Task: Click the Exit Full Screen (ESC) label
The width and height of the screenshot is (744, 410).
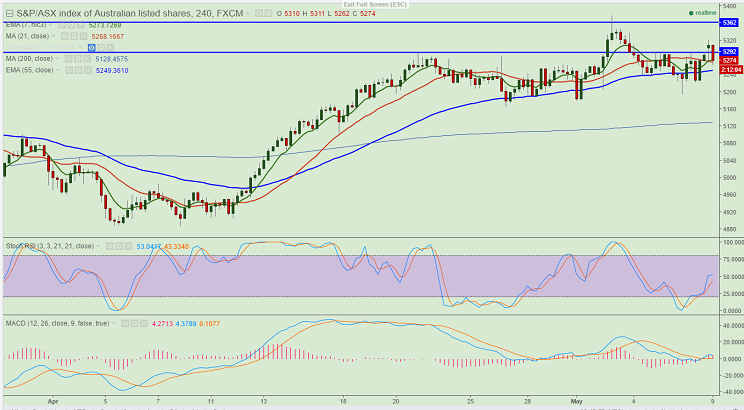Action: pyautogui.click(x=375, y=4)
